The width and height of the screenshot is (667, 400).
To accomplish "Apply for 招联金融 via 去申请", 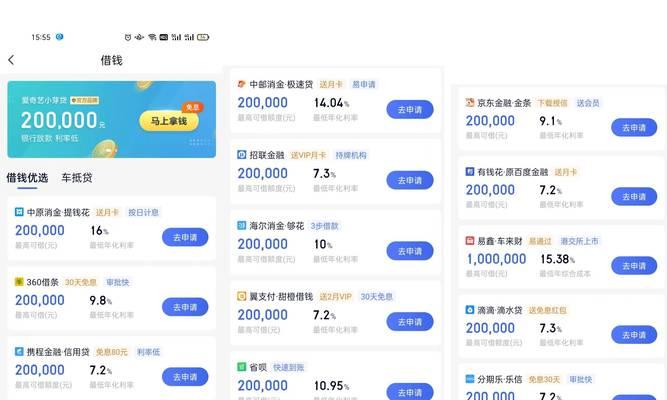I will click(x=410, y=180).
